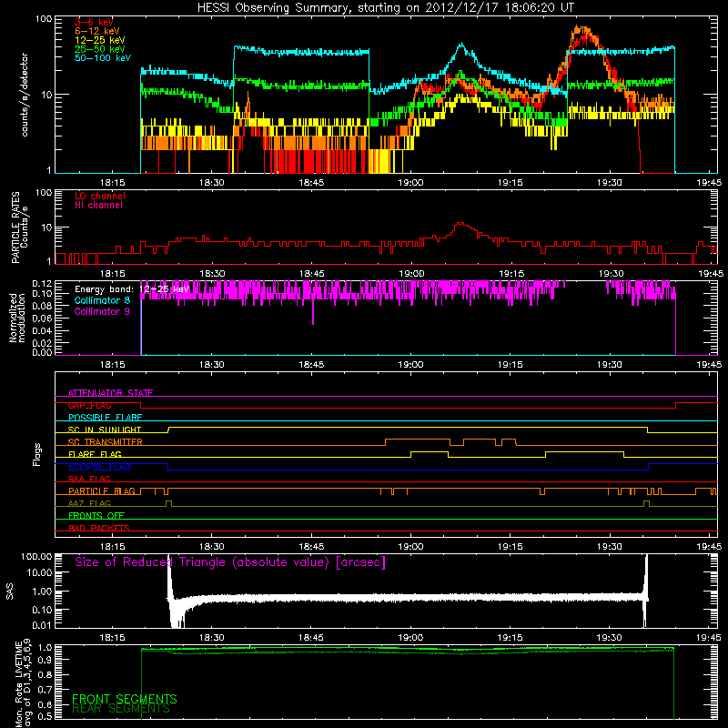
Task: Click the first raised SC_TRANSMITTER segment
Action: click(418, 440)
